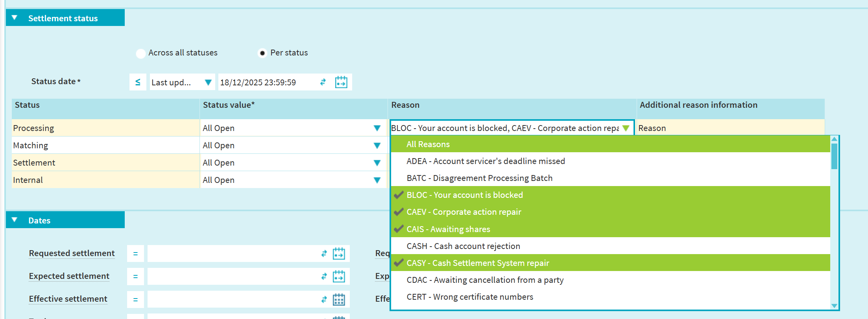868x319 pixels.
Task: Open the Effective settlement calendar picker
Action: click(x=338, y=299)
